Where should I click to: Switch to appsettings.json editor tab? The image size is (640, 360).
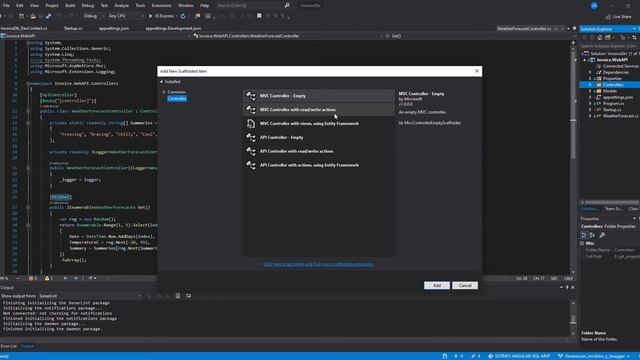click(x=114, y=29)
